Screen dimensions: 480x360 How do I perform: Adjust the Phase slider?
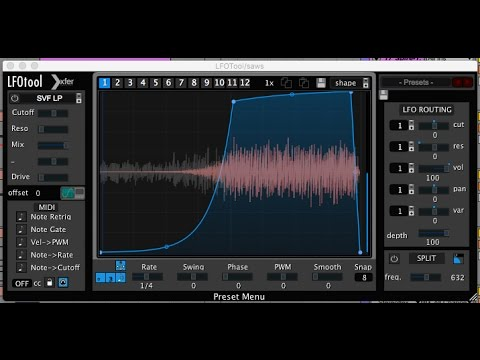[237, 277]
